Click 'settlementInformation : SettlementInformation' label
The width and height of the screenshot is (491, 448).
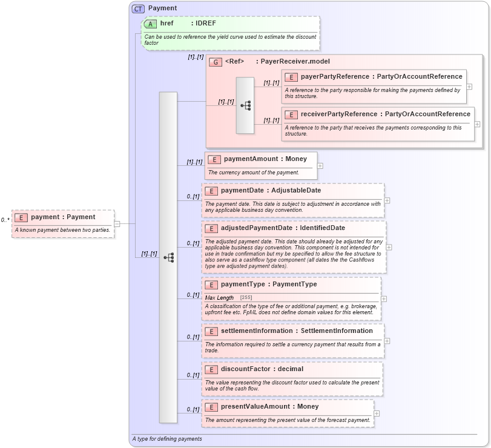[x=297, y=331]
